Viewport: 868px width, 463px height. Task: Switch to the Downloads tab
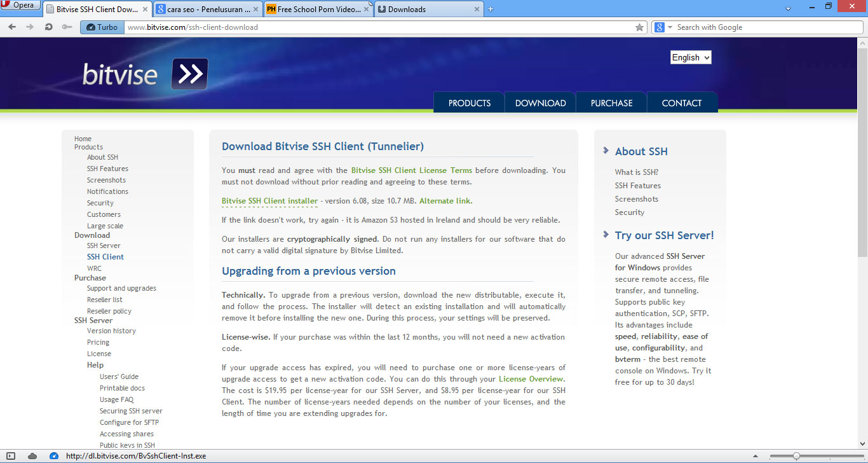pos(428,10)
